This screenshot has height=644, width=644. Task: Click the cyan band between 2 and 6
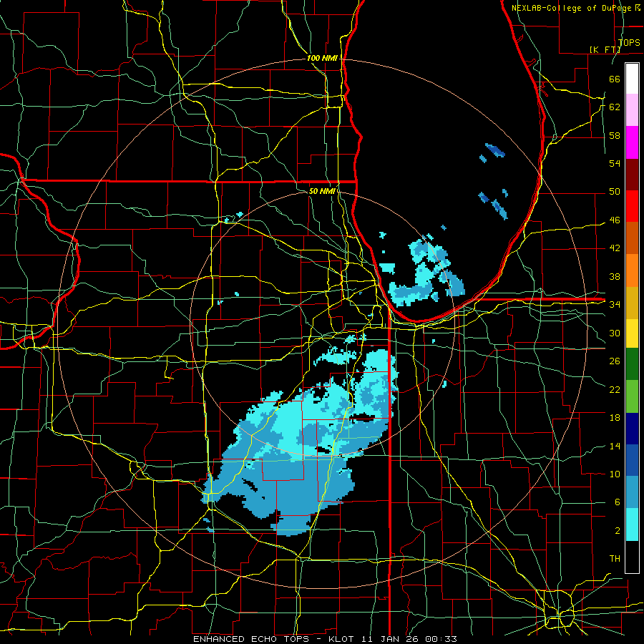click(x=632, y=525)
